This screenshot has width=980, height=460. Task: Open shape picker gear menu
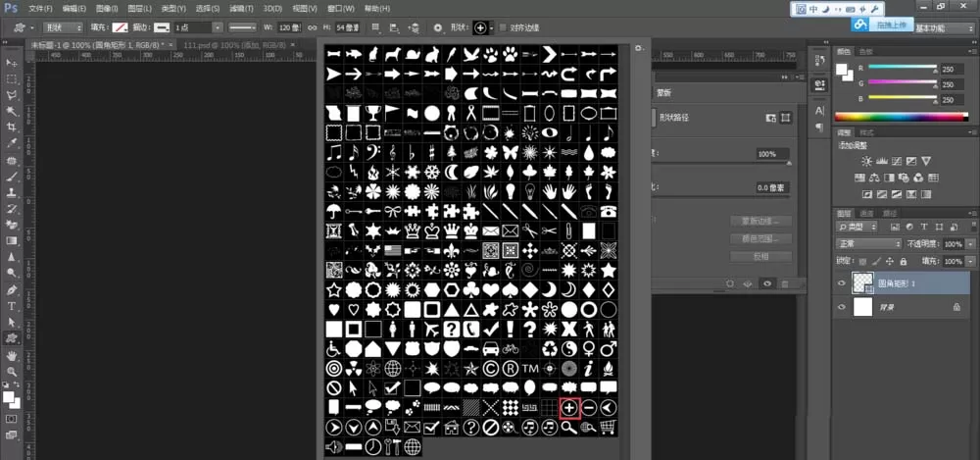[638, 47]
